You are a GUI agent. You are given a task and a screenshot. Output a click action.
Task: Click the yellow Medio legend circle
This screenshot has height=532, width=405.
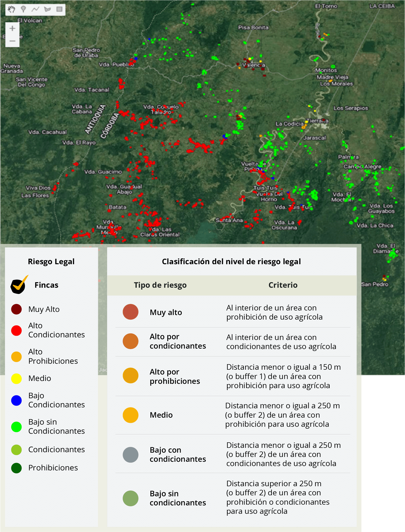pos(16,378)
